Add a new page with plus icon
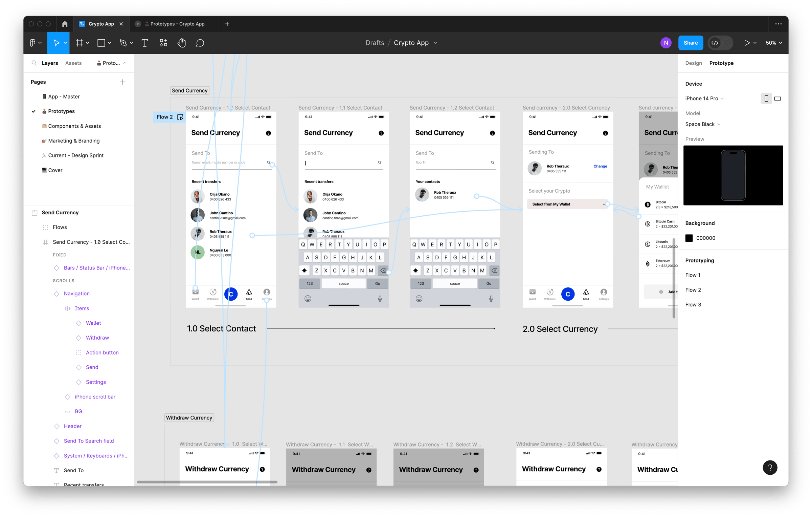The image size is (812, 517). (123, 82)
